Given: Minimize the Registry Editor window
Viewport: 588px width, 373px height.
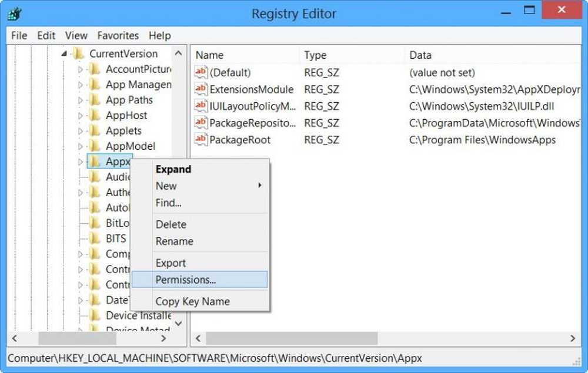Looking at the screenshot, I should [506, 12].
